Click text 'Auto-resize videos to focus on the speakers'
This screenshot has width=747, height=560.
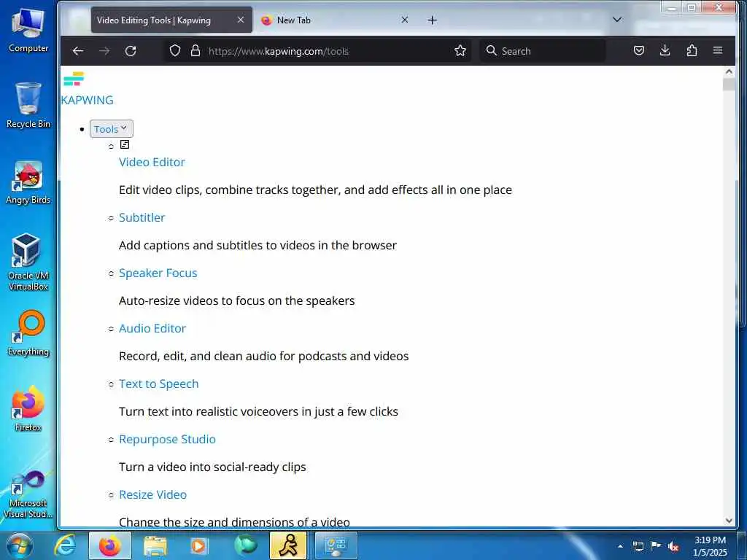pos(237,300)
